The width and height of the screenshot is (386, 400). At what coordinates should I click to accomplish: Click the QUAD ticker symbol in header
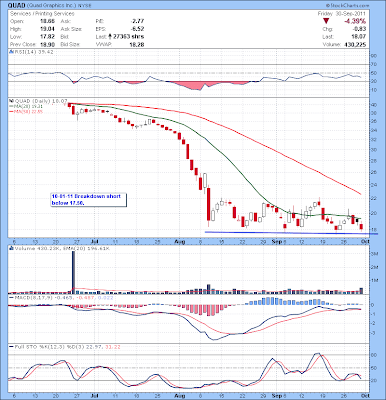tap(16, 5)
